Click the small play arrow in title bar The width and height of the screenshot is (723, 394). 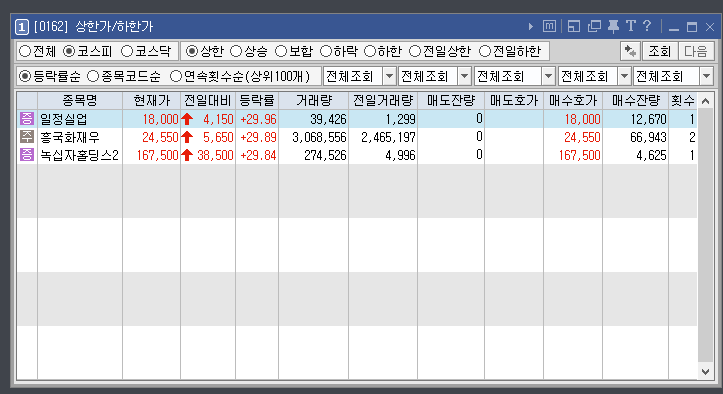(531, 27)
